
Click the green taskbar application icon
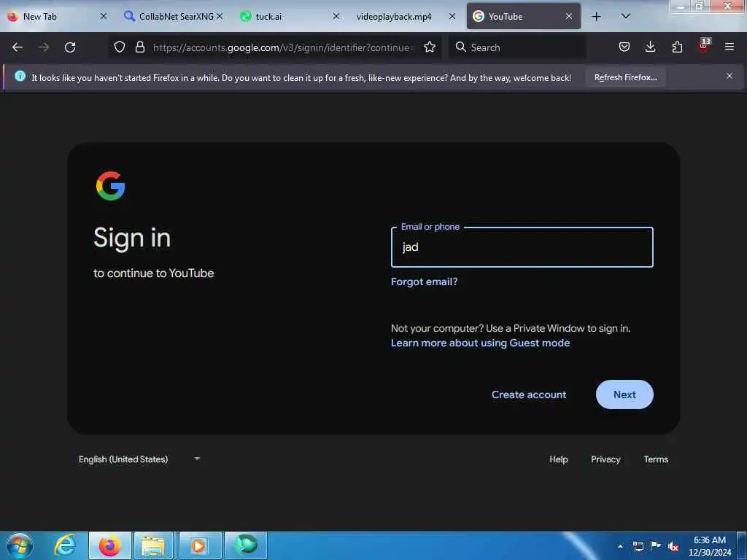click(x=245, y=545)
